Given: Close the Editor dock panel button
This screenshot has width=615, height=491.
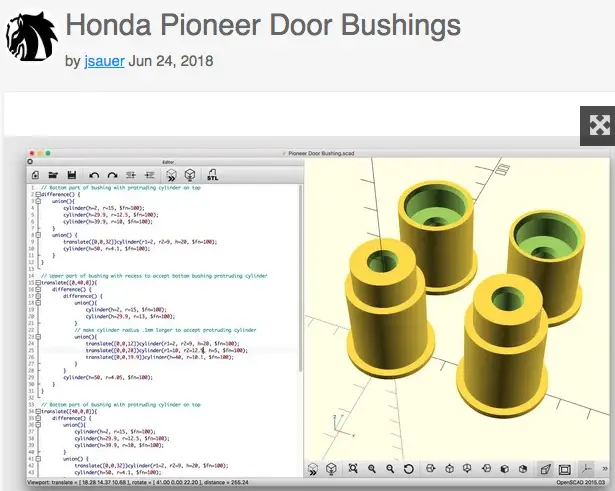Looking at the screenshot, I should tap(30, 162).
